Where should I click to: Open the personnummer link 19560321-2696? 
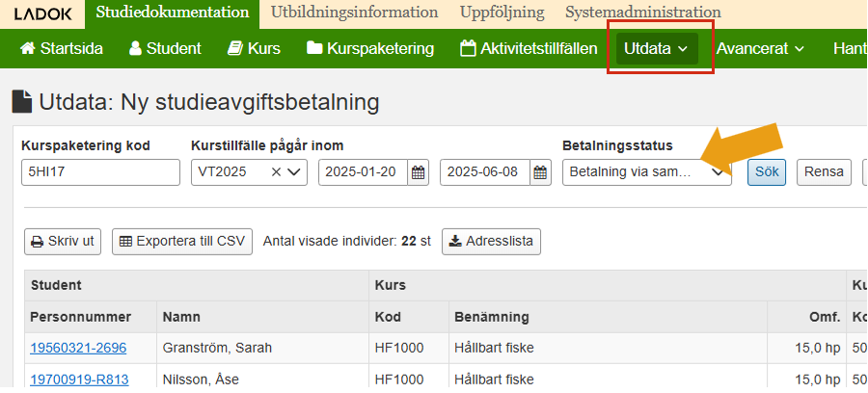pyautogui.click(x=78, y=348)
